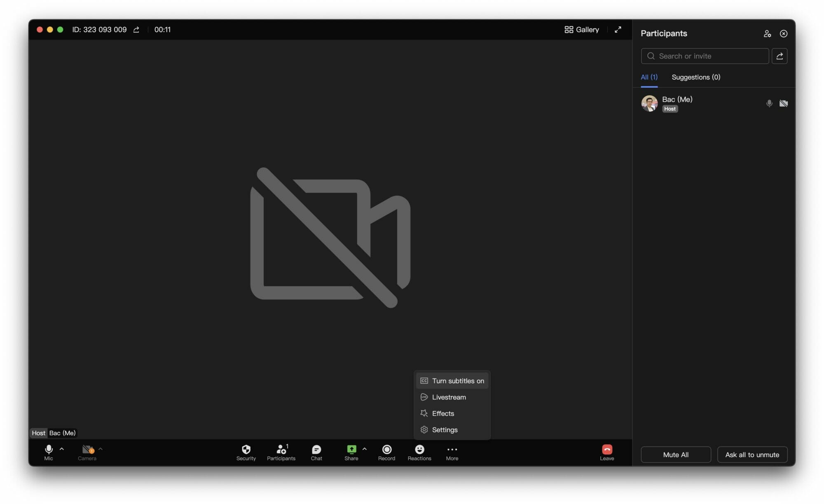Screen dimensions: 824x504
Task: Switch layout using the Gallery button
Action: pos(582,30)
